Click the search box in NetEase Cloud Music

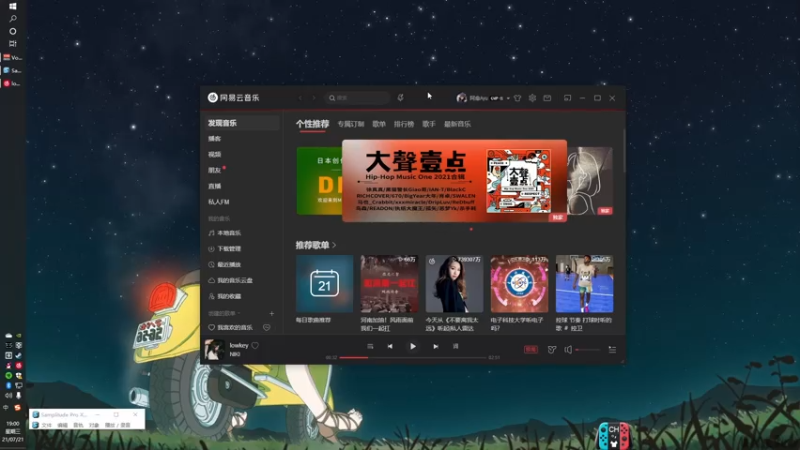coord(358,98)
